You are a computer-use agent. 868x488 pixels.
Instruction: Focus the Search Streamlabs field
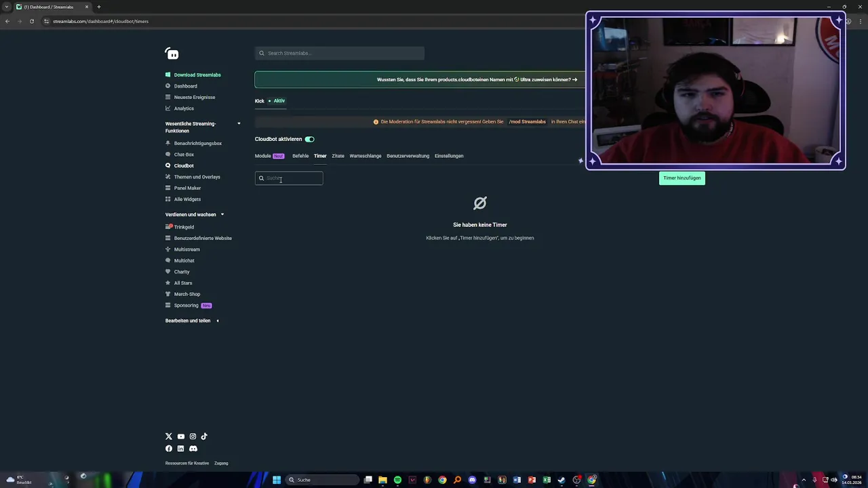340,53
